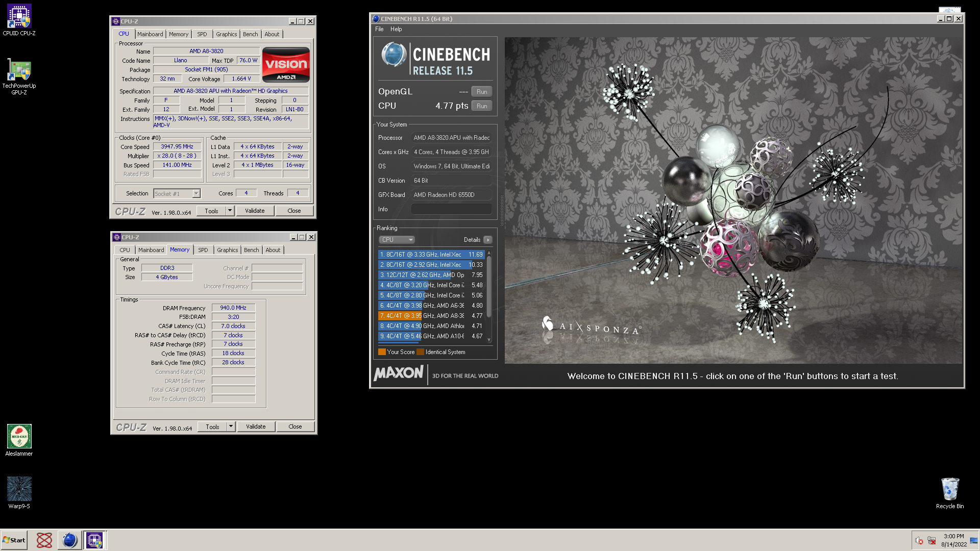Select highlighted ranking row 4C/4T @ 3.95 GHz

coord(431,316)
